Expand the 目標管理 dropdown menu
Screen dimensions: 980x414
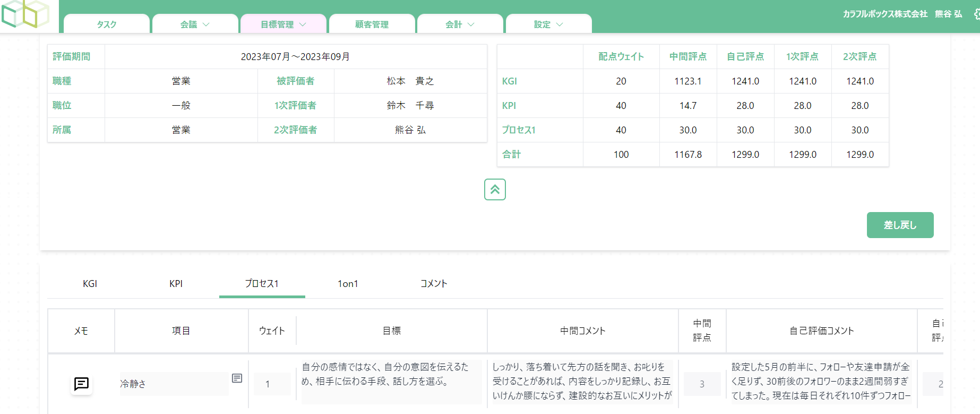283,24
